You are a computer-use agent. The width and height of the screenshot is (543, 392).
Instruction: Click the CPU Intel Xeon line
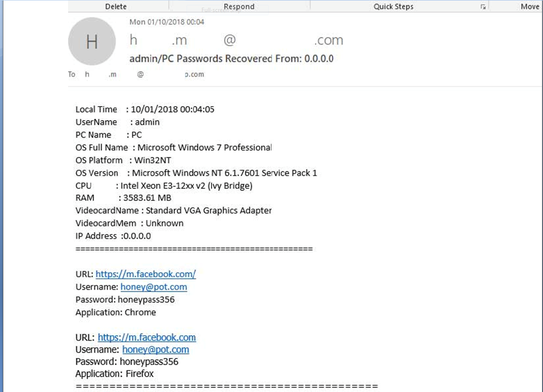click(164, 186)
